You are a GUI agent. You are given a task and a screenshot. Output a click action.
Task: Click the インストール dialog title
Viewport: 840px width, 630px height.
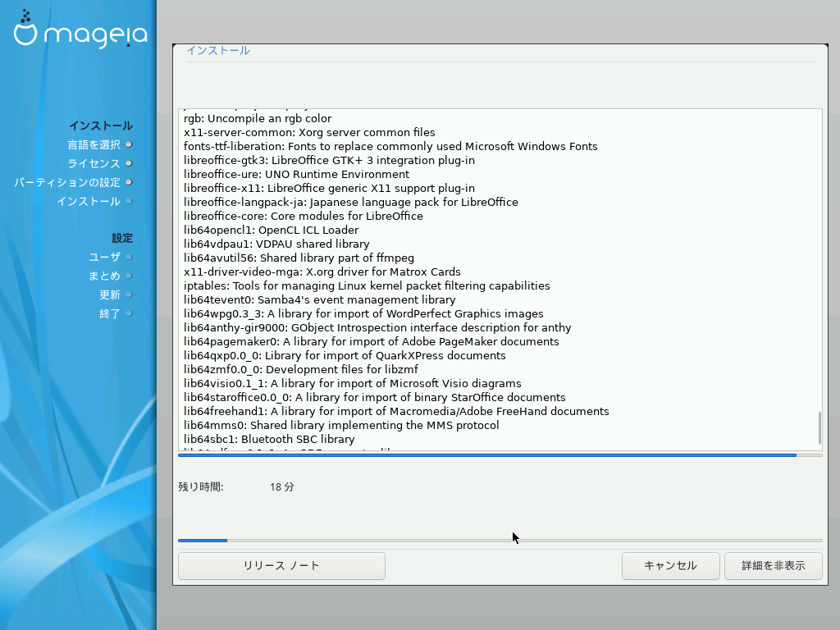click(x=218, y=50)
